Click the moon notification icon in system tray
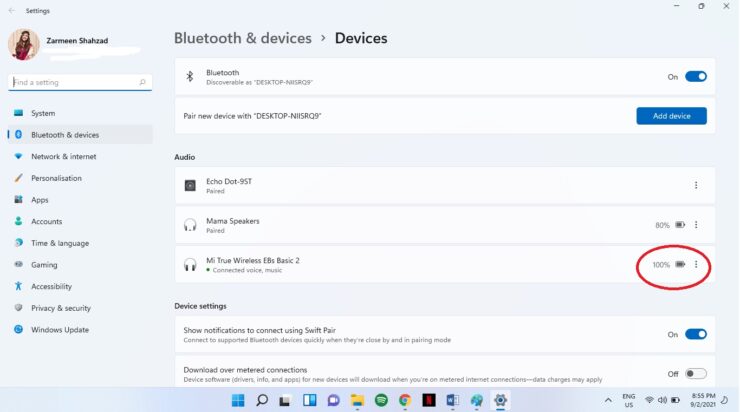This screenshot has height=412, width=740. pyautogui.click(x=725, y=400)
